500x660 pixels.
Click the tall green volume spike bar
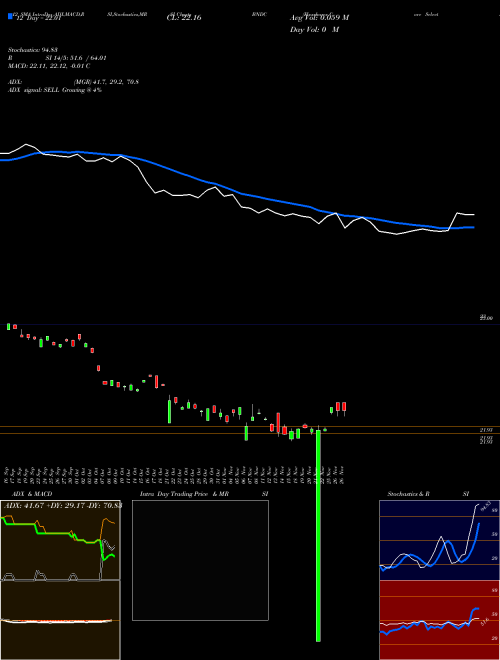(x=318, y=535)
